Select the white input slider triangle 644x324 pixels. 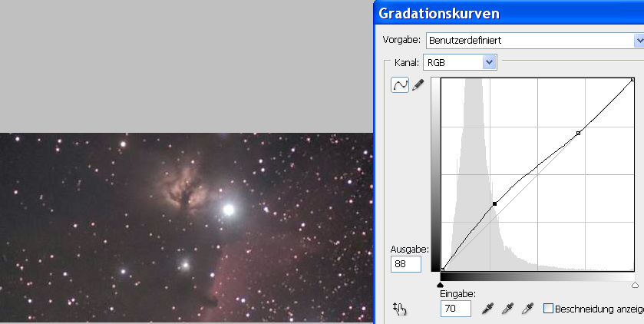click(635, 285)
